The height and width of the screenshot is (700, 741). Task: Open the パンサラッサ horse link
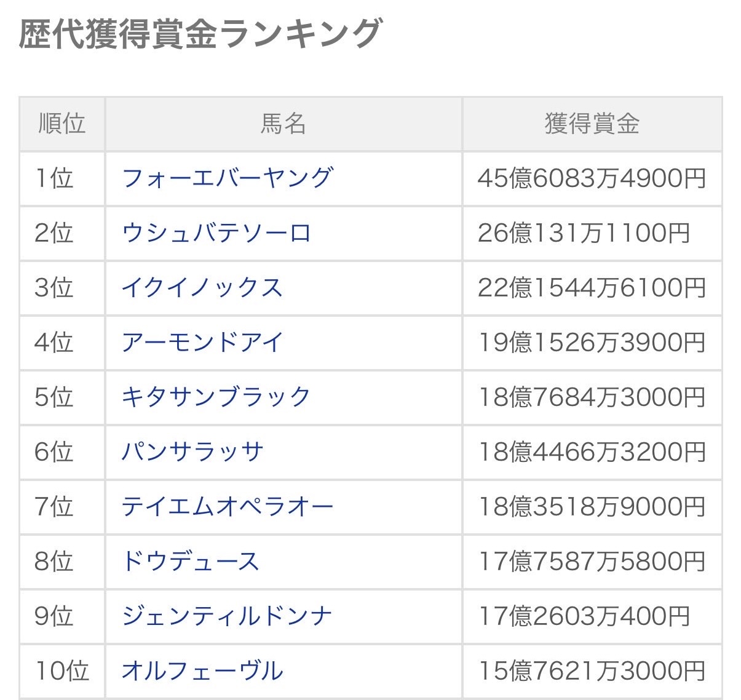(x=192, y=451)
